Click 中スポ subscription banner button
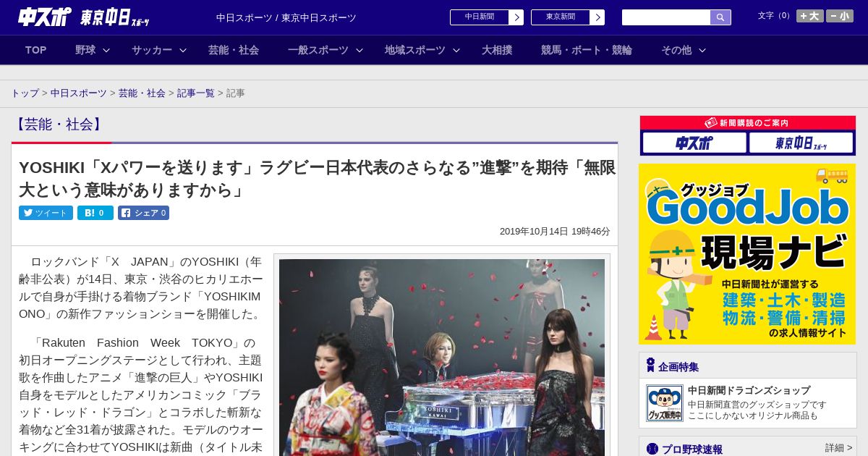This screenshot has width=868, height=456. tap(694, 143)
